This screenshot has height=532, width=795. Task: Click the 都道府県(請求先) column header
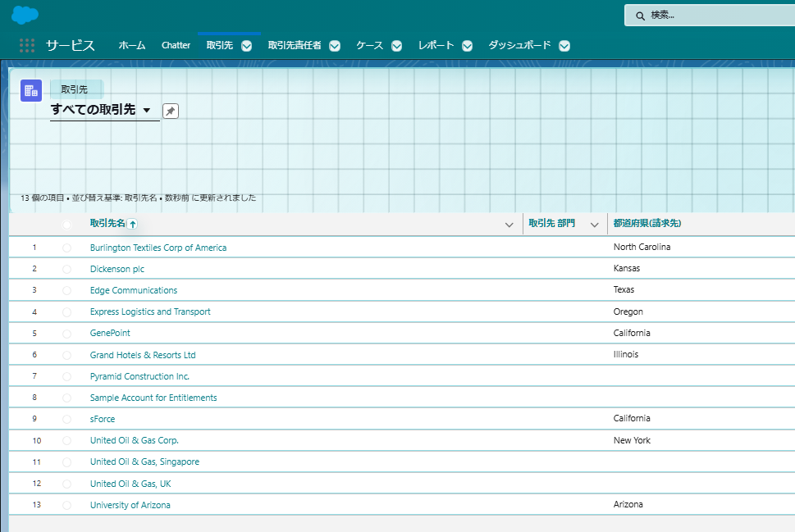[647, 224]
